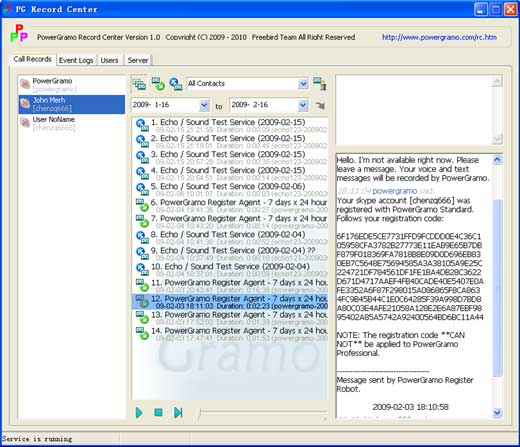Viewport: 520px width, 447px height.
Task: Click the registration code NOTE text
Action: pos(401,344)
